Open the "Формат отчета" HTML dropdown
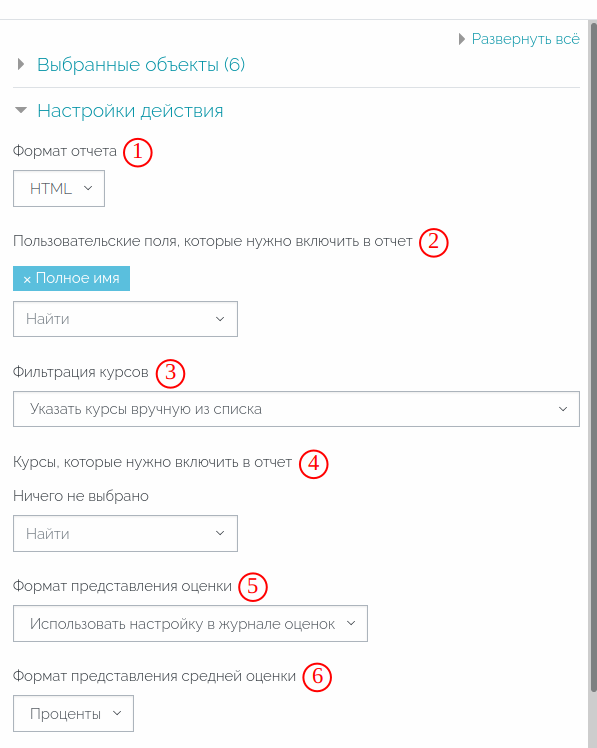Screen dimensions: 597x748 pos(59,188)
